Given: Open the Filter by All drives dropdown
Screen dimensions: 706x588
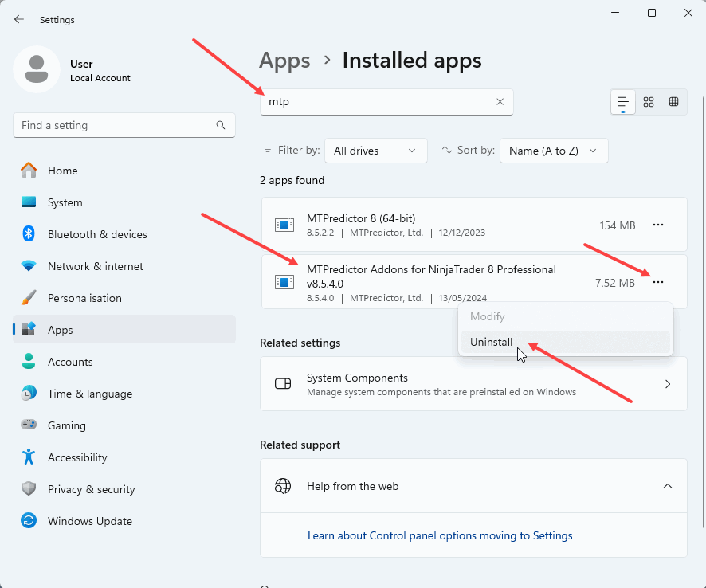Looking at the screenshot, I should click(375, 151).
